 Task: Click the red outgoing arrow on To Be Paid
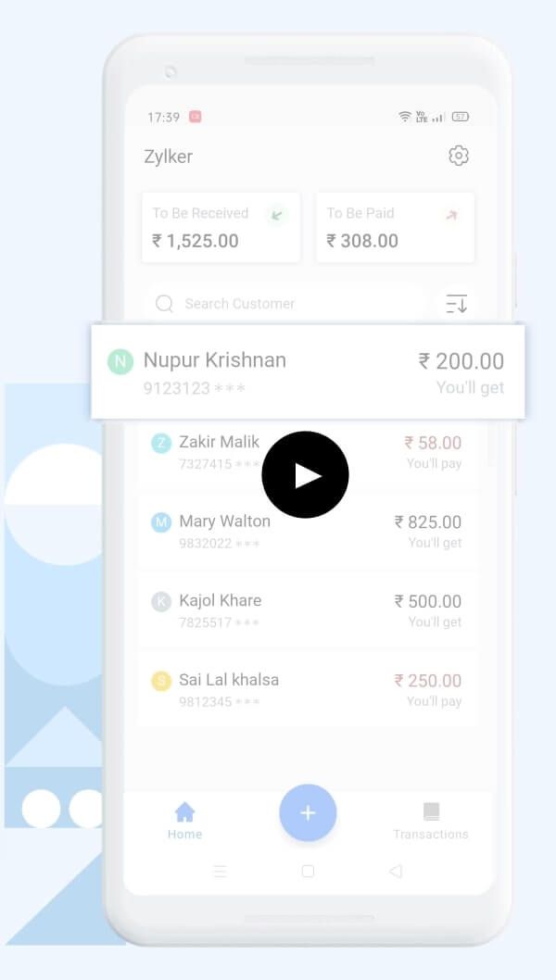click(x=451, y=216)
